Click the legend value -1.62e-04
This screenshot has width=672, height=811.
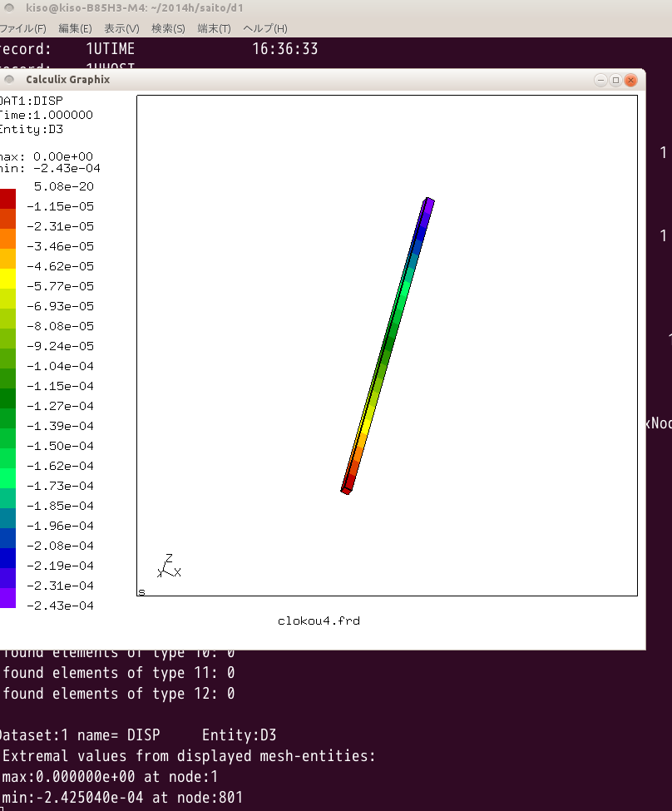pos(61,466)
